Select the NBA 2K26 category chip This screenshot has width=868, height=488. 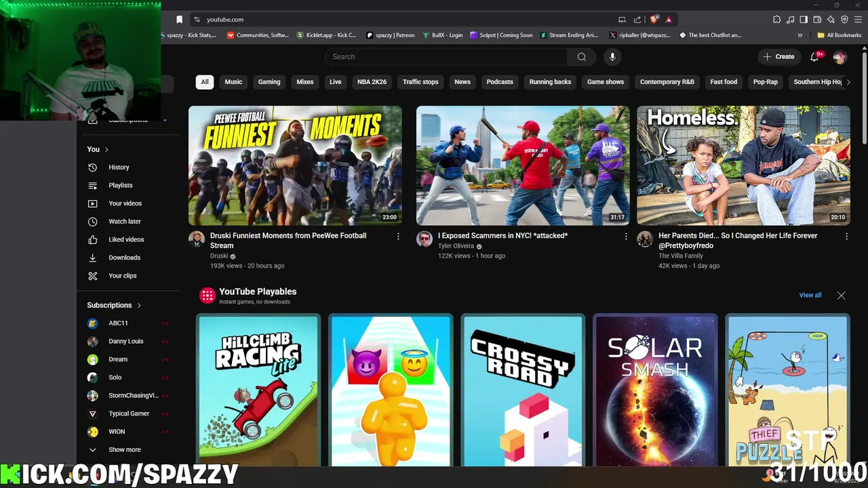(x=372, y=82)
